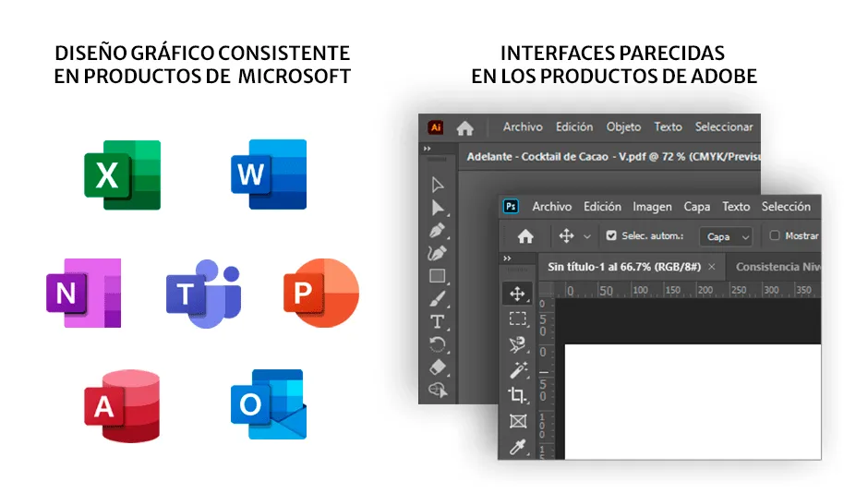
Task: Click the Ai logo in Illustrator
Action: (436, 127)
